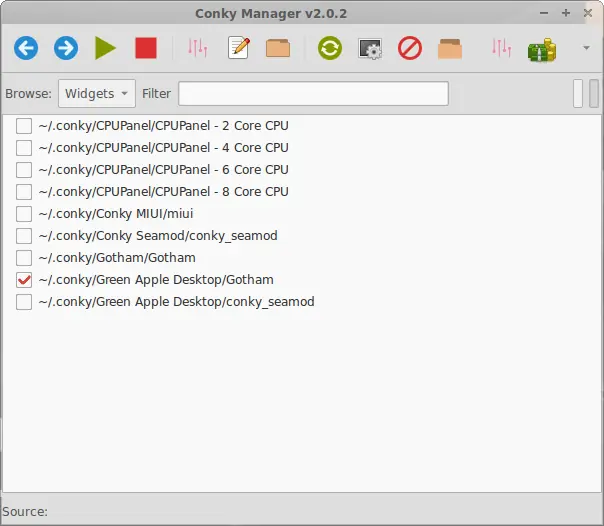Check CPUPanel - 6 Core CPU checkbox
The width and height of the screenshot is (604, 526).
click(24, 170)
